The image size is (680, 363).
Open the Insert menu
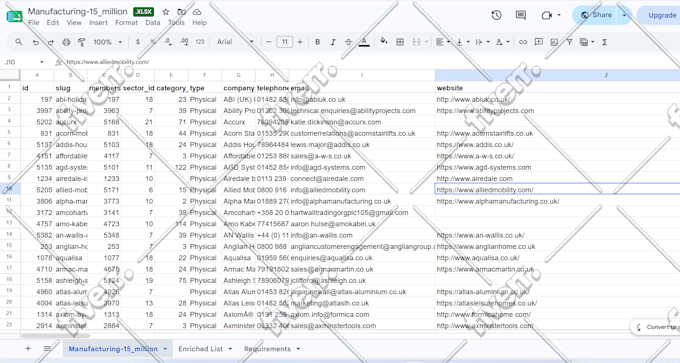[98, 23]
